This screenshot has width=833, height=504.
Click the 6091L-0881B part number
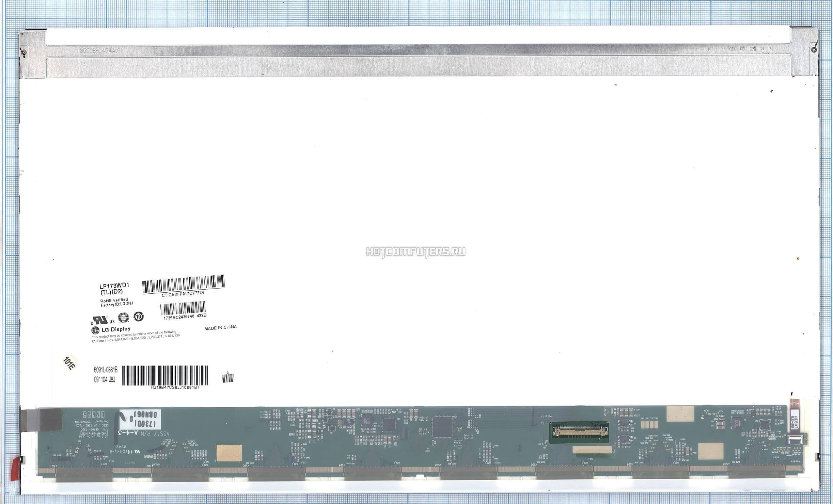(106, 370)
